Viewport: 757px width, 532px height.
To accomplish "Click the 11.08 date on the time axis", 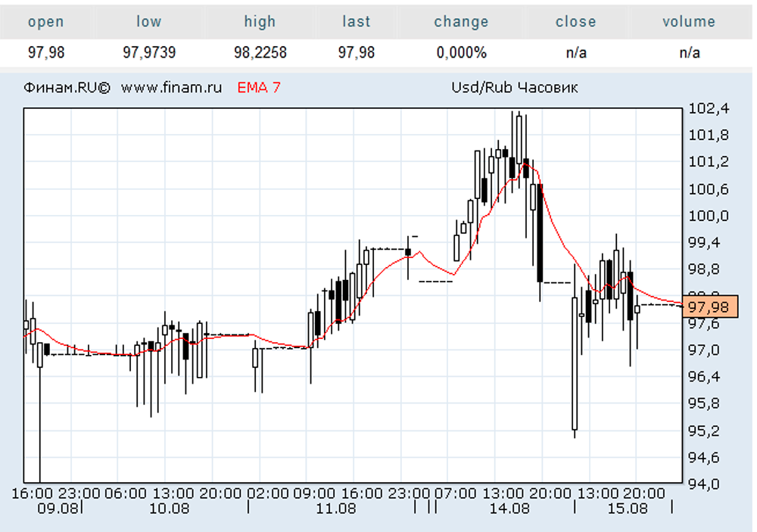I will coord(336,509).
